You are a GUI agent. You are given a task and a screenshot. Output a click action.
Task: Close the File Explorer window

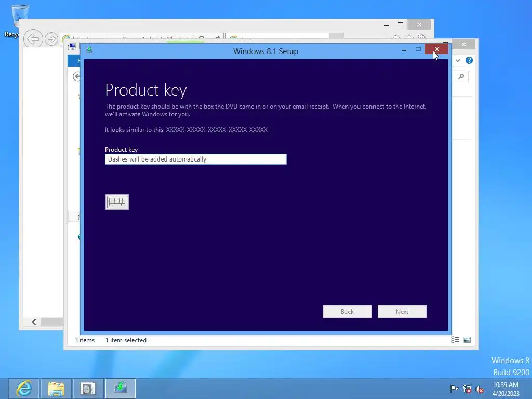coord(464,45)
